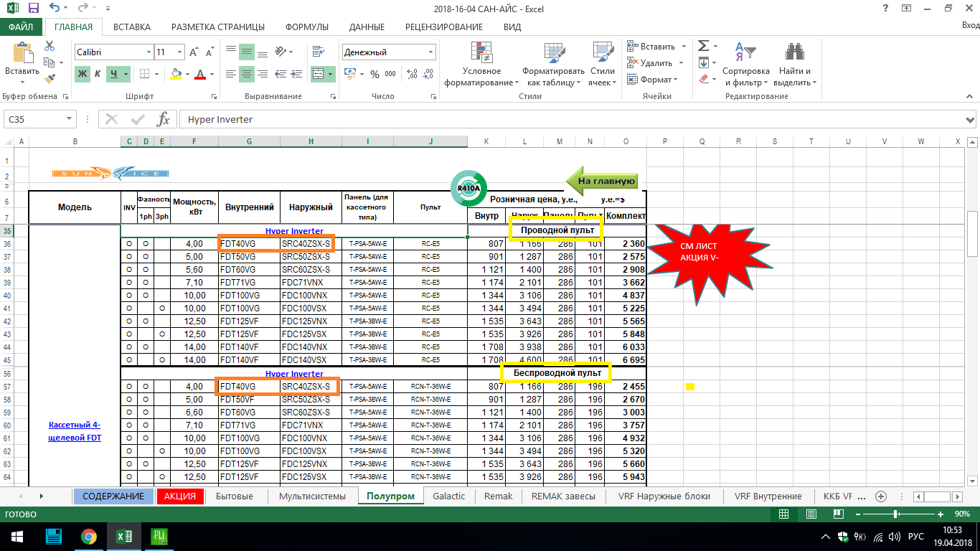This screenshot has width=980, height=551.
Task: Select the Galactic sheet tab
Action: pos(449,496)
